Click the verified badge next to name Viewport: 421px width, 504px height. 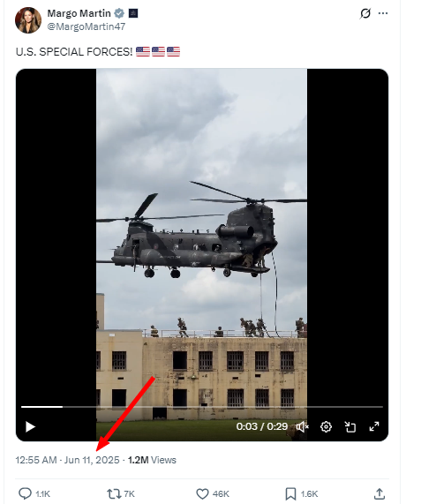pyautogui.click(x=119, y=13)
